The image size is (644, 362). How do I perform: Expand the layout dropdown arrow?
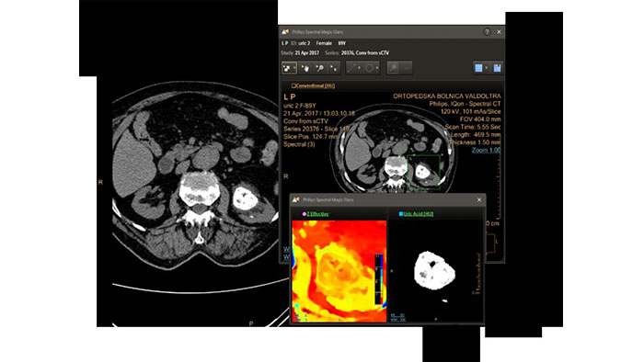coord(487,68)
